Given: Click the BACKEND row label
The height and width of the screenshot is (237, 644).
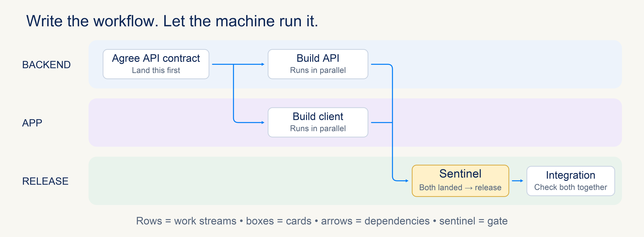Looking at the screenshot, I should 46,65.
